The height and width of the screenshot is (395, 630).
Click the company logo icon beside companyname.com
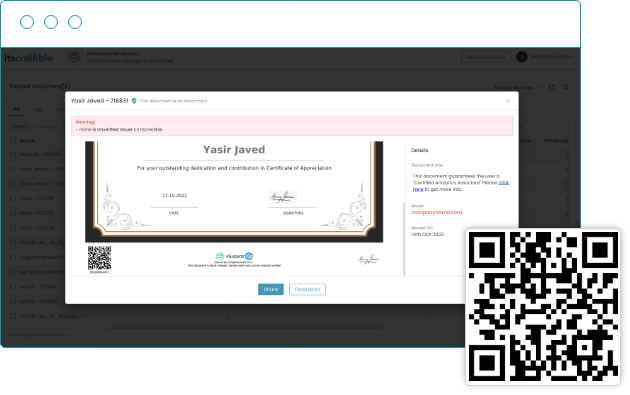click(74, 57)
